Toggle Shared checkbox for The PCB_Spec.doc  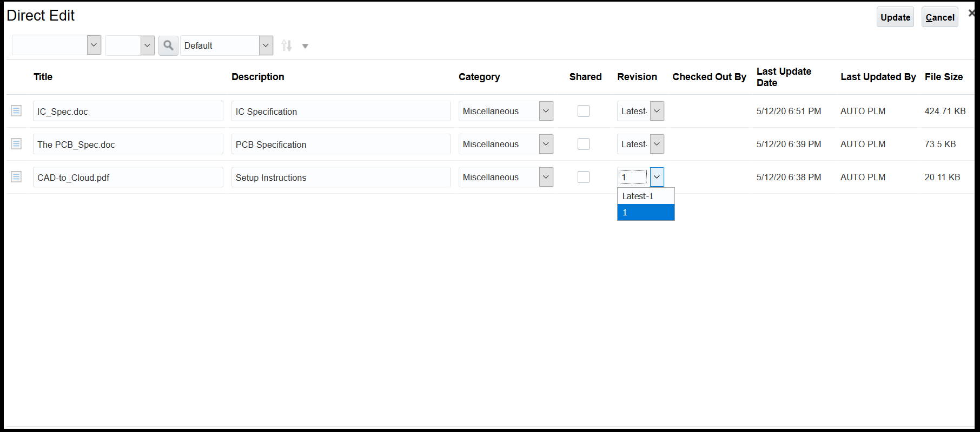(584, 144)
